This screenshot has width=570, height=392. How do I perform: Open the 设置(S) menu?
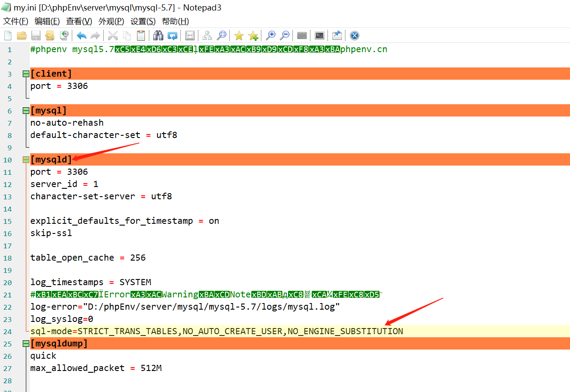pyautogui.click(x=143, y=21)
